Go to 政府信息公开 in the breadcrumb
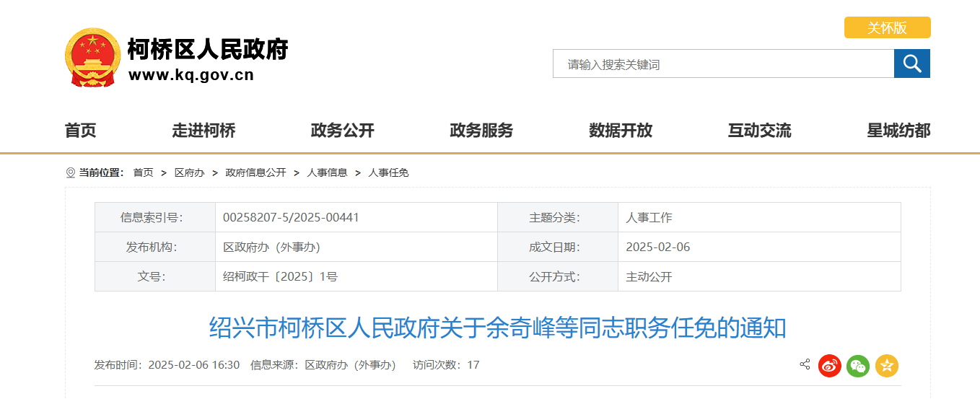The image size is (980, 399). (x=255, y=172)
